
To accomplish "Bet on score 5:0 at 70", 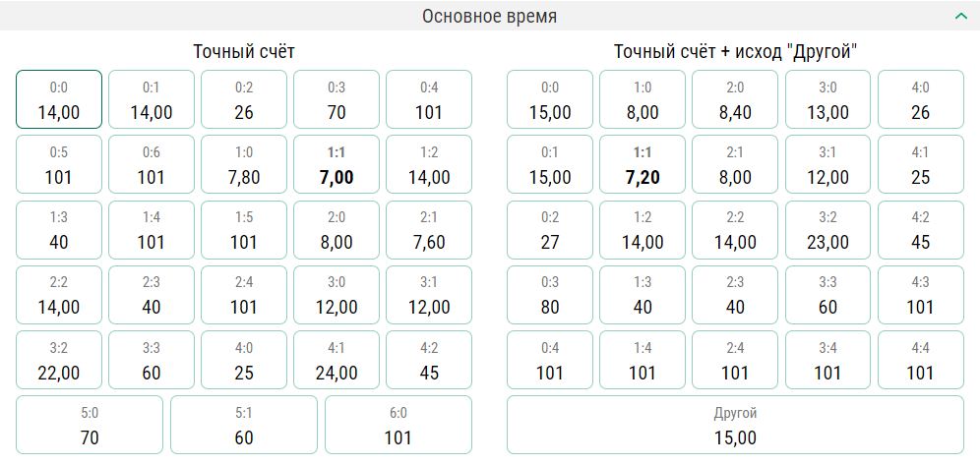I will (x=90, y=425).
